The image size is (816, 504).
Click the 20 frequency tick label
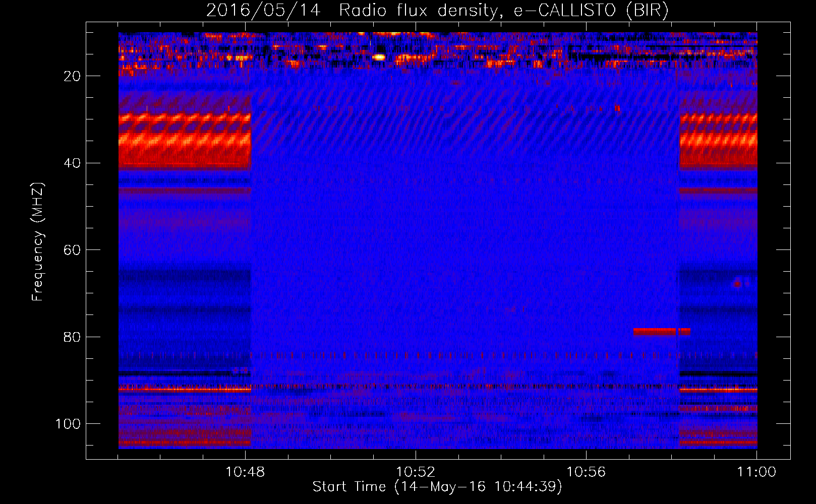pos(72,76)
